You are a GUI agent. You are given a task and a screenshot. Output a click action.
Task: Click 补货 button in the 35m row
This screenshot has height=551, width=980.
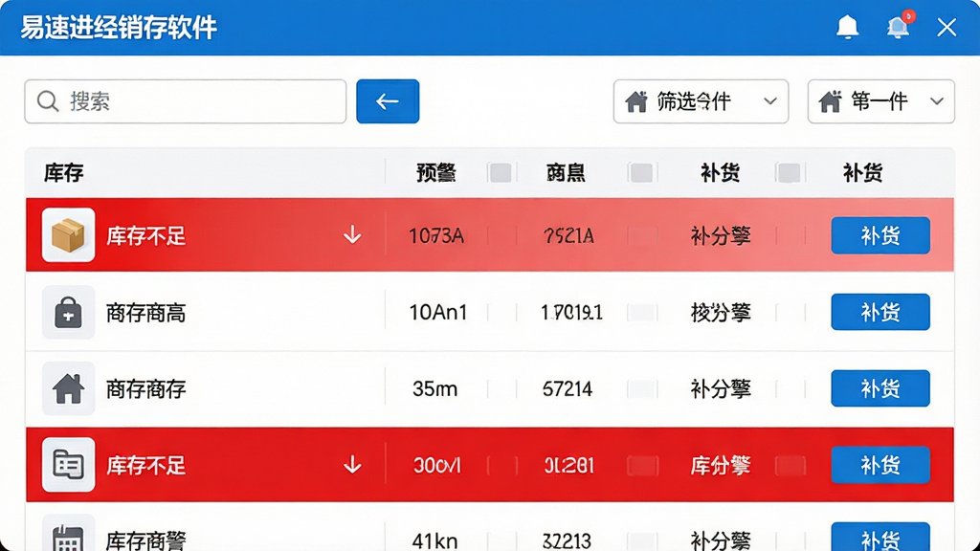[880, 388]
